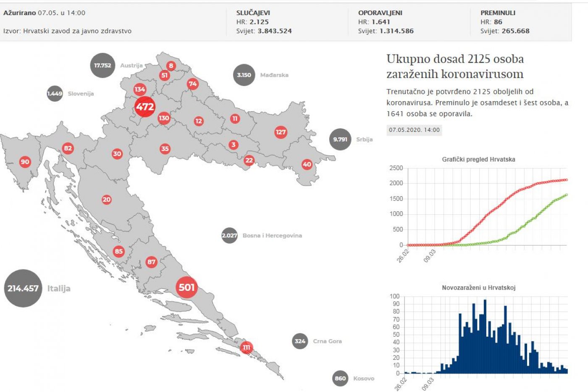Click the red 40 cases bubble
Image resolution: width=588 pixels, height=392 pixels.
(x=307, y=165)
